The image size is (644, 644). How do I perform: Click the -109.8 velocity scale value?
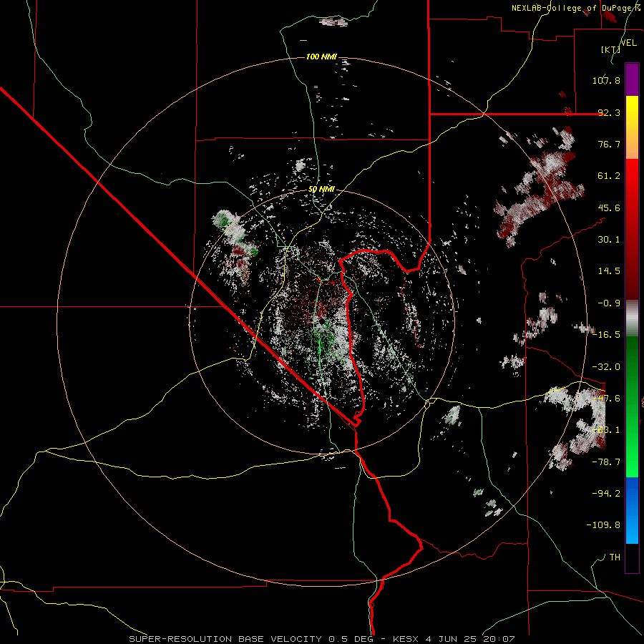[603, 525]
